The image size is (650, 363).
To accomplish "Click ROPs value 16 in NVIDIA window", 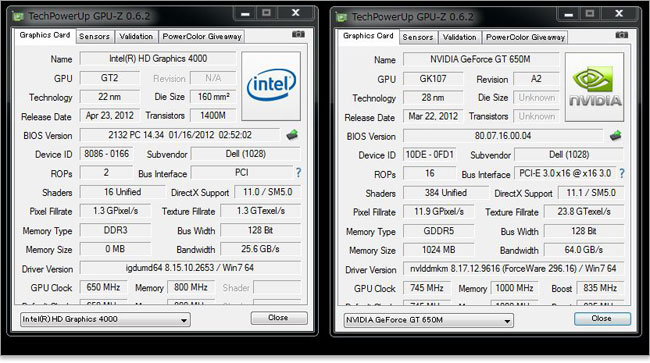I will tap(430, 173).
